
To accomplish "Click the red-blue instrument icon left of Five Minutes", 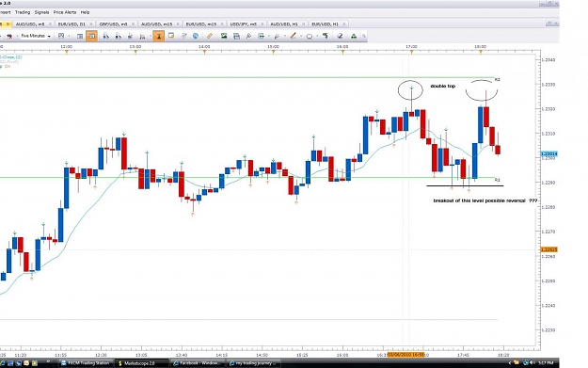I will pos(9,36).
